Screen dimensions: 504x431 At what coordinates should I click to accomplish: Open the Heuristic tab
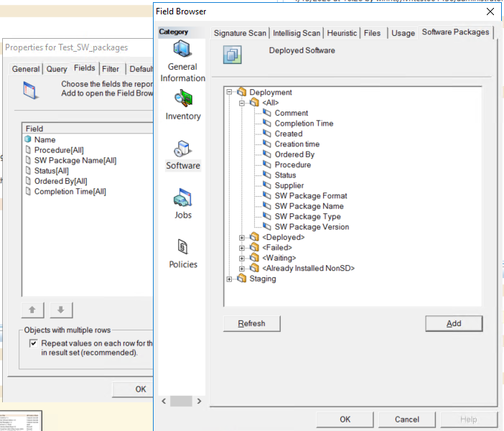(x=342, y=33)
